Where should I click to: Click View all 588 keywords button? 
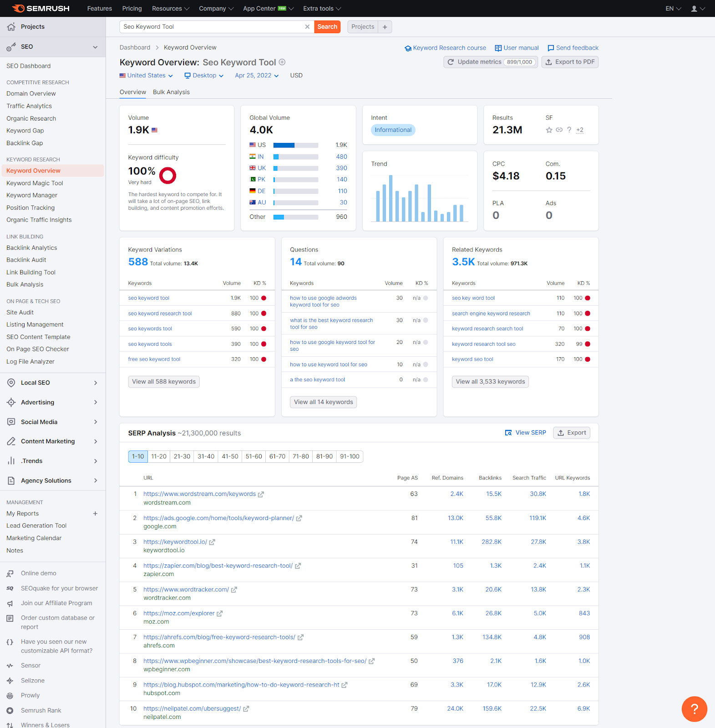point(164,382)
